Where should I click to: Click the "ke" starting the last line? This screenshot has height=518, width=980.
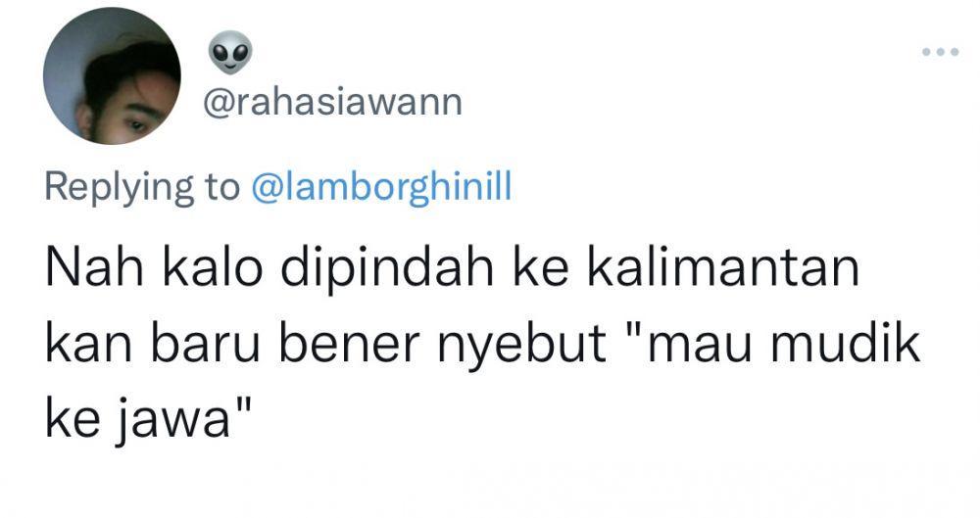tap(70, 420)
